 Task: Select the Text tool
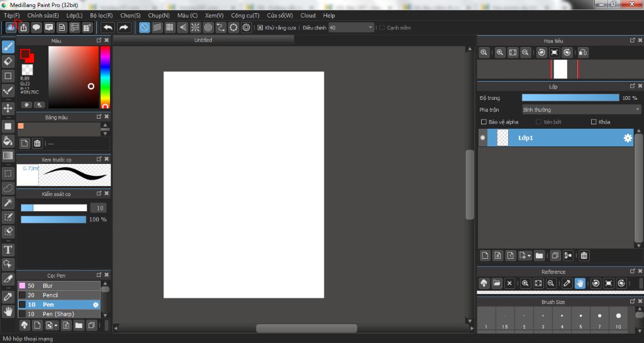coord(8,249)
